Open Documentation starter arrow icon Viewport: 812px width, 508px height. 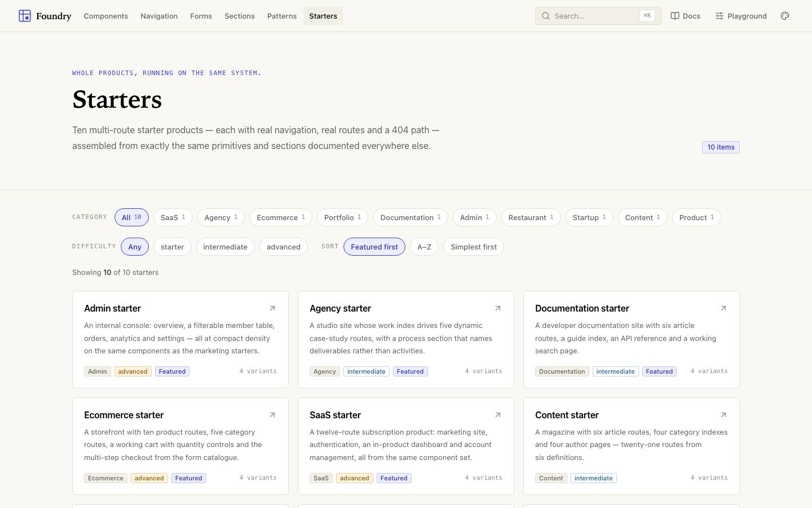click(x=723, y=308)
